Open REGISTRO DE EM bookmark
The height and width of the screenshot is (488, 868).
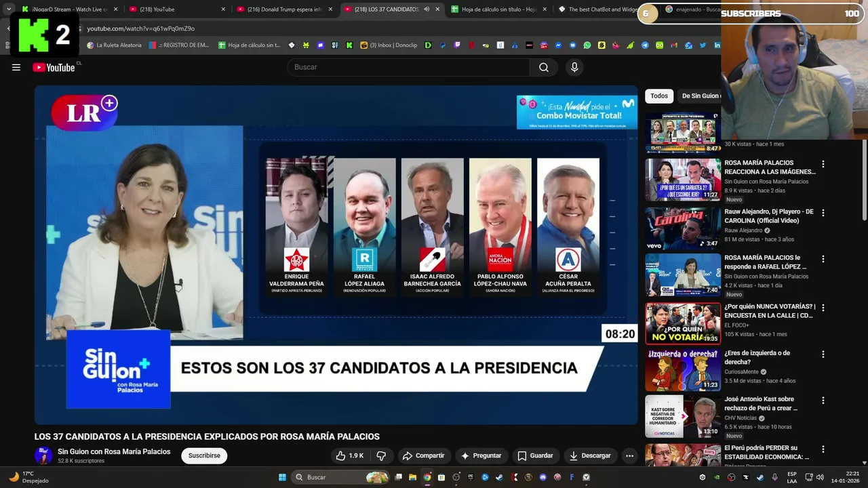point(179,45)
